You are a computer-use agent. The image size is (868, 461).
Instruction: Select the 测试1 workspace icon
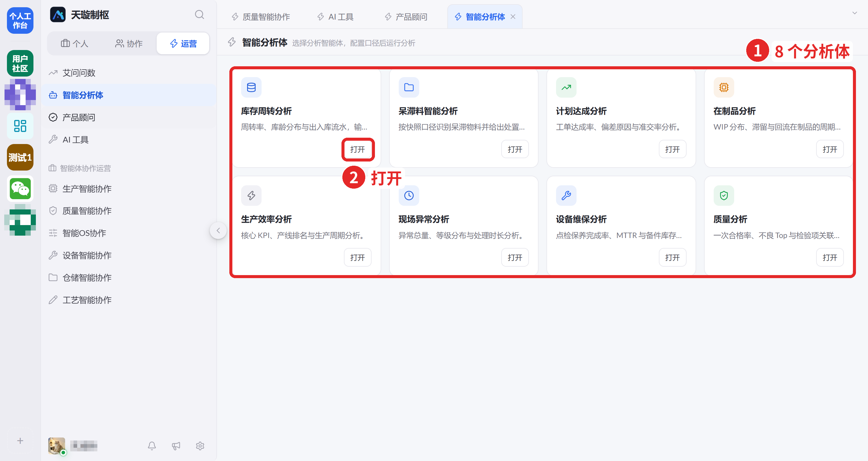pos(20,157)
